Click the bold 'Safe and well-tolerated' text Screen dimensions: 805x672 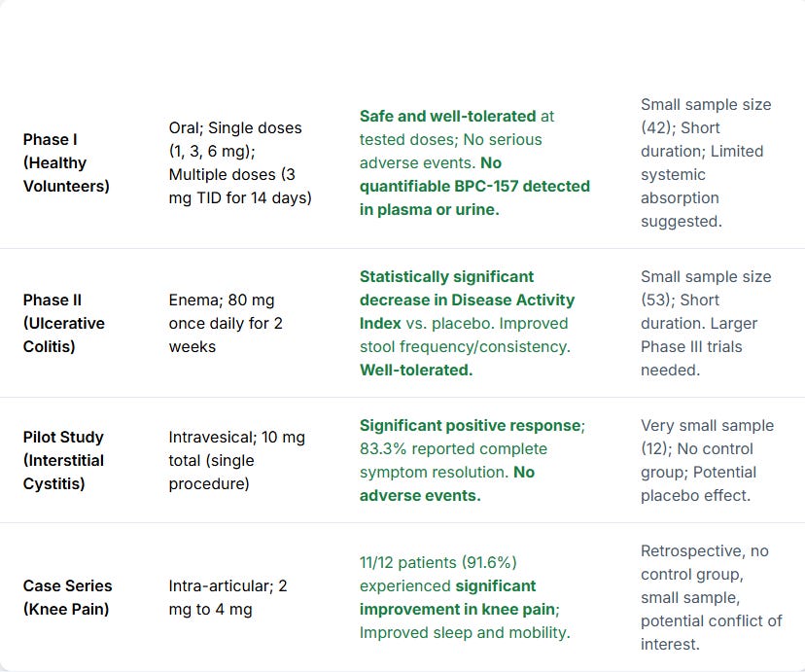click(x=447, y=116)
